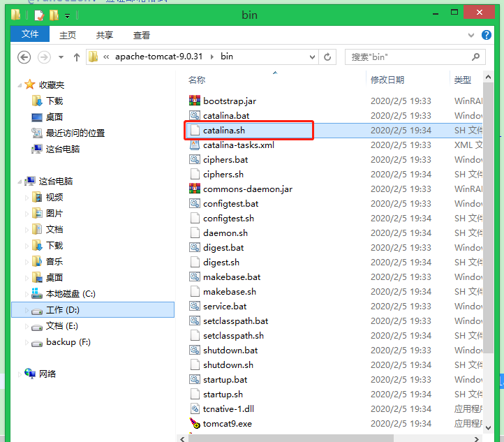Screen dimensions: 504x442
Task: Click the 本地磁盘 (C:) drive icon
Action: pyautogui.click(x=36, y=293)
